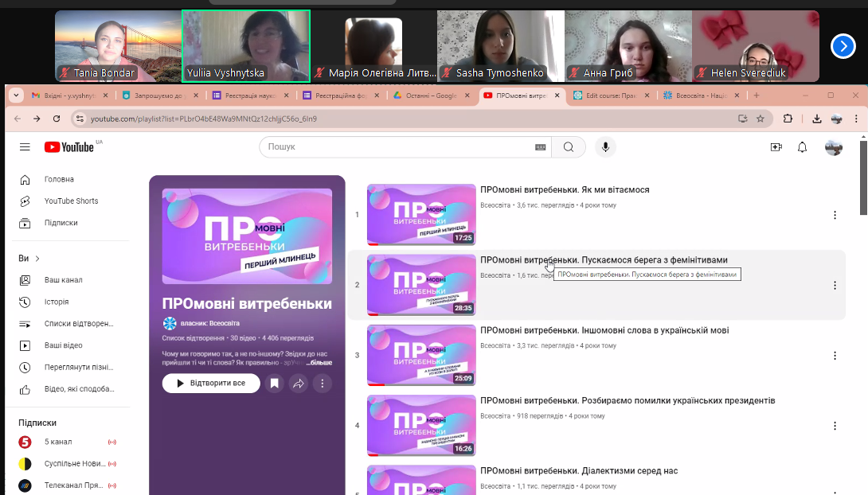Open the YouTube notifications bell
The width and height of the screenshot is (868, 495).
point(802,147)
